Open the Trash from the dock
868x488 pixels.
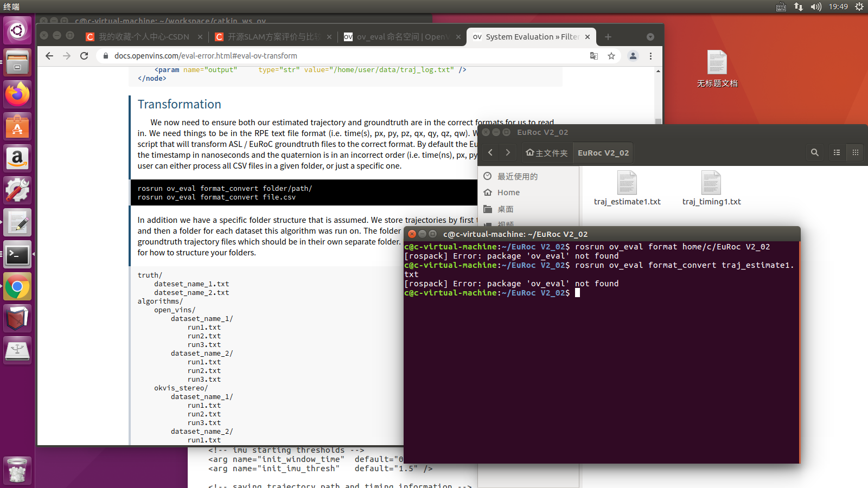[x=17, y=470]
